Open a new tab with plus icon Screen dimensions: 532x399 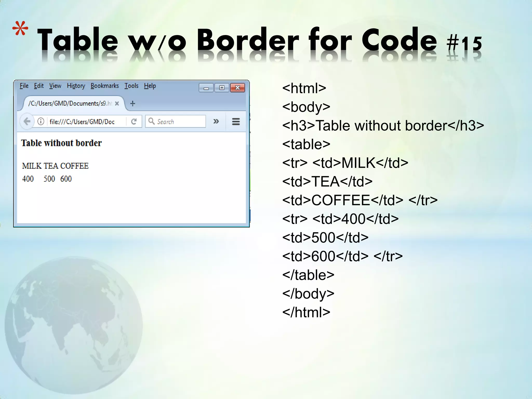(133, 103)
